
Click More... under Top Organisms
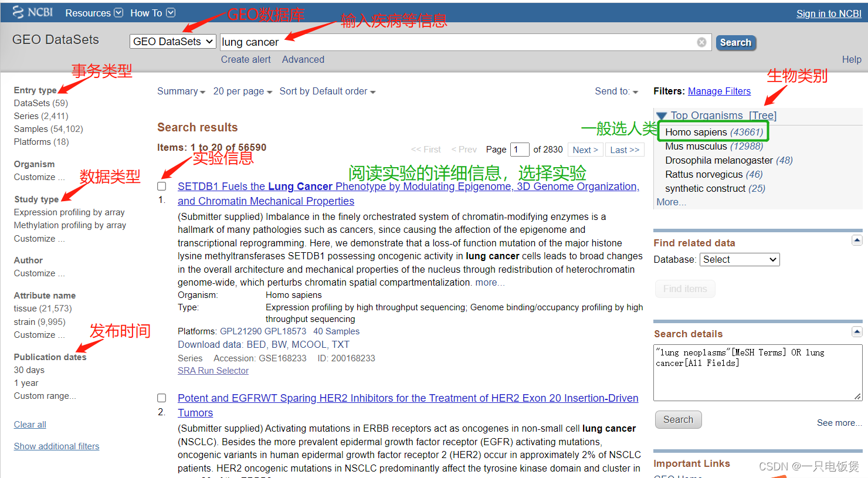(671, 202)
